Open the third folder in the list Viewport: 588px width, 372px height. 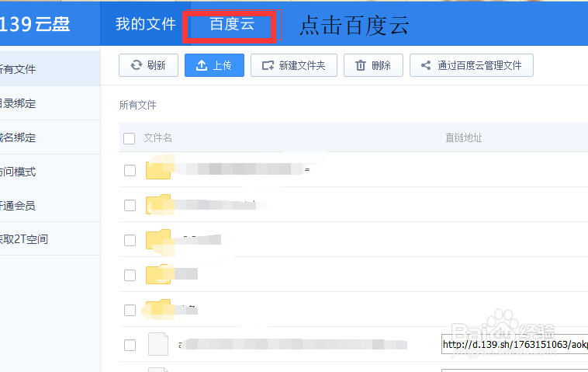coord(158,239)
